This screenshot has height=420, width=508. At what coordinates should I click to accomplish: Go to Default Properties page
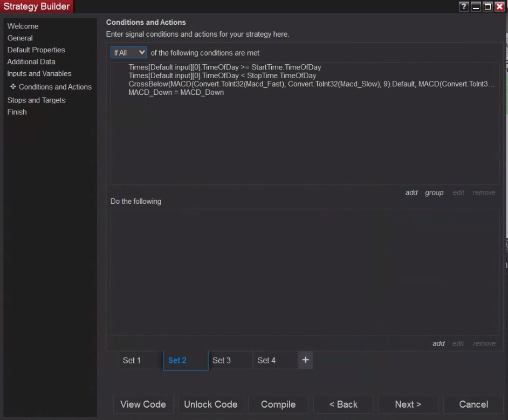[36, 50]
